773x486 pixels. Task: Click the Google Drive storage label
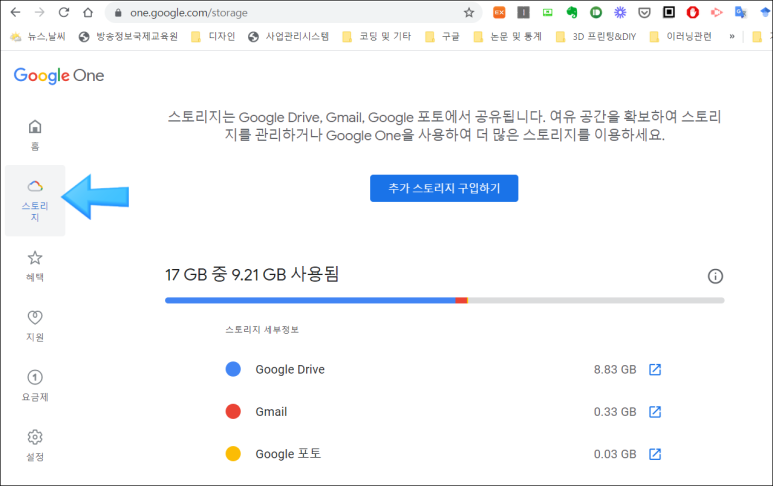pos(290,370)
